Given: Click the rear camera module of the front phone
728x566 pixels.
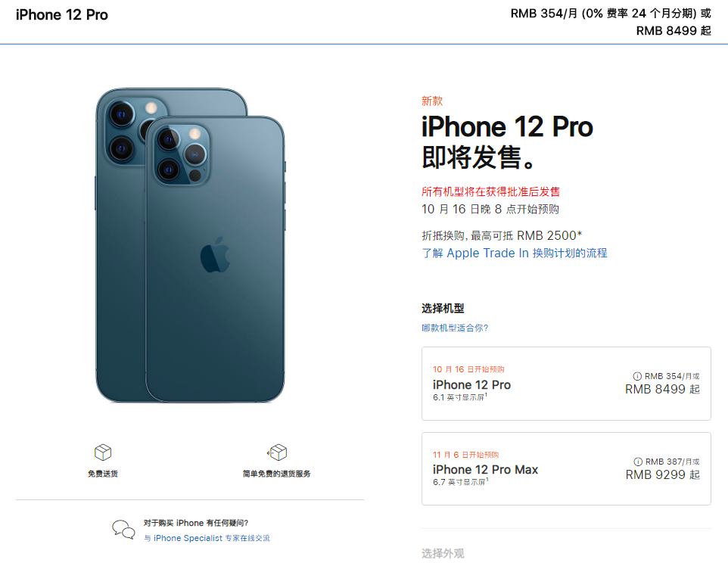Looking at the screenshot, I should click(x=181, y=154).
